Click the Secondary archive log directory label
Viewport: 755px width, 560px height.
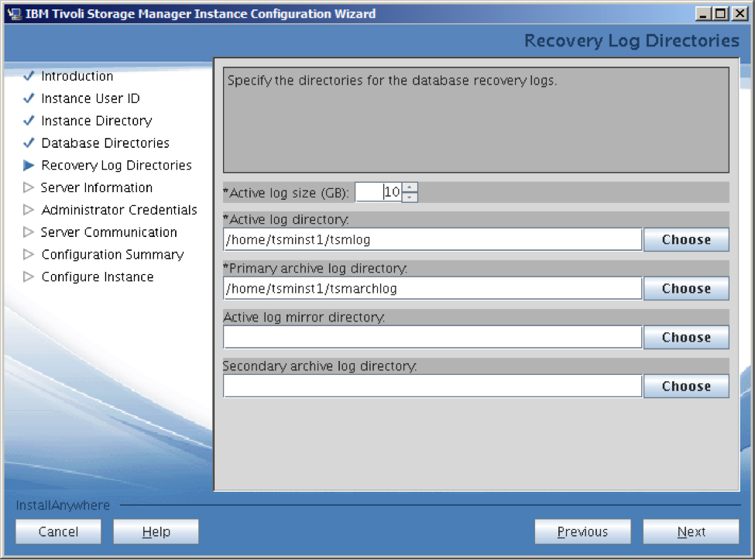click(x=320, y=366)
